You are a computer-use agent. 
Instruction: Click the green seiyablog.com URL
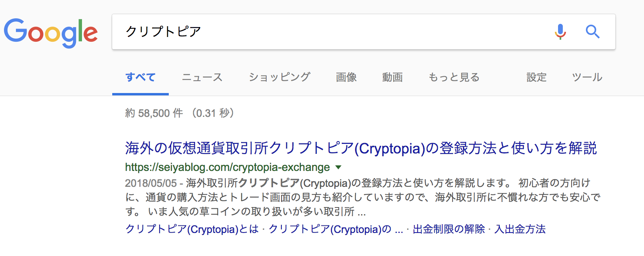pyautogui.click(x=227, y=167)
